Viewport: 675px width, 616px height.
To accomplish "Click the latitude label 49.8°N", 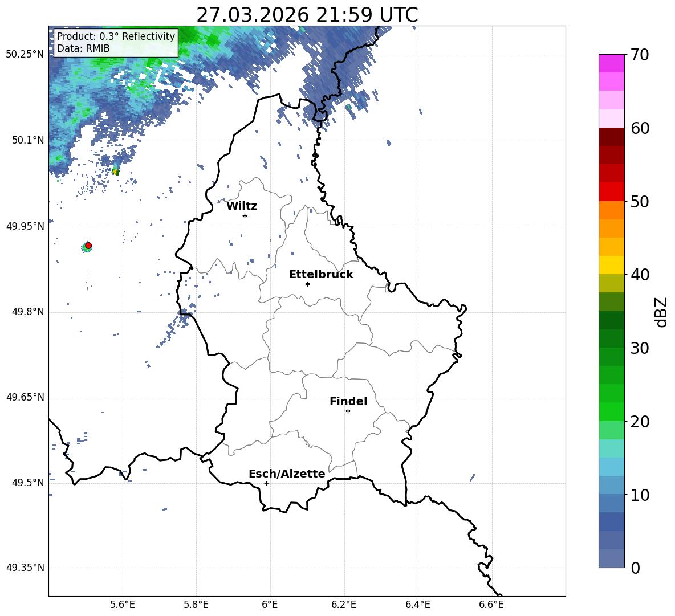I will click(x=28, y=312).
